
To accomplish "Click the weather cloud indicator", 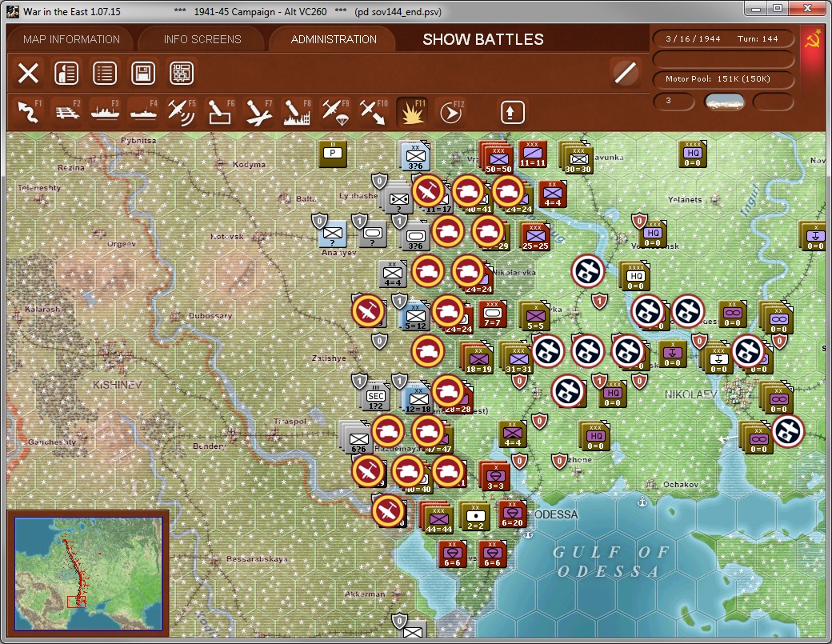I will 724,102.
